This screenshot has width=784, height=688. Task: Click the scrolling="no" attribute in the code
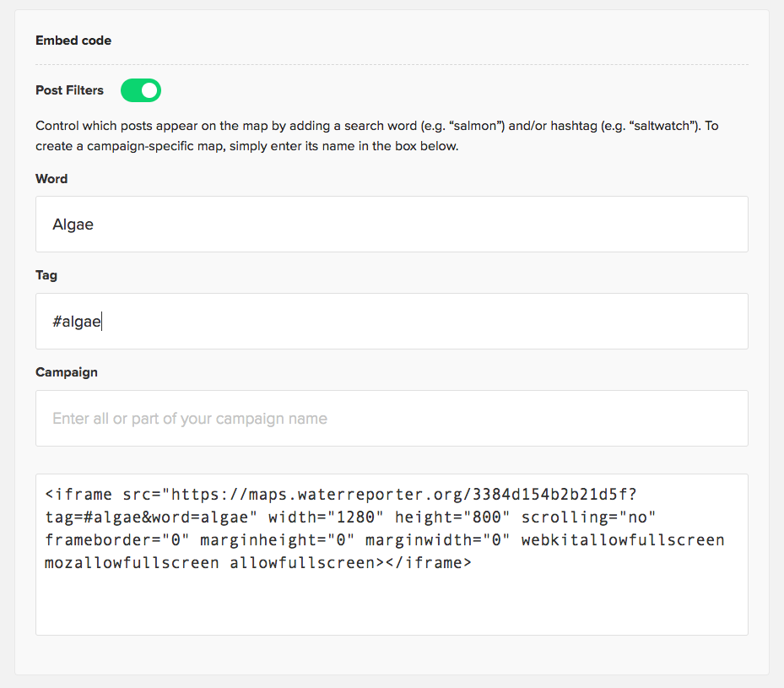[588, 517]
